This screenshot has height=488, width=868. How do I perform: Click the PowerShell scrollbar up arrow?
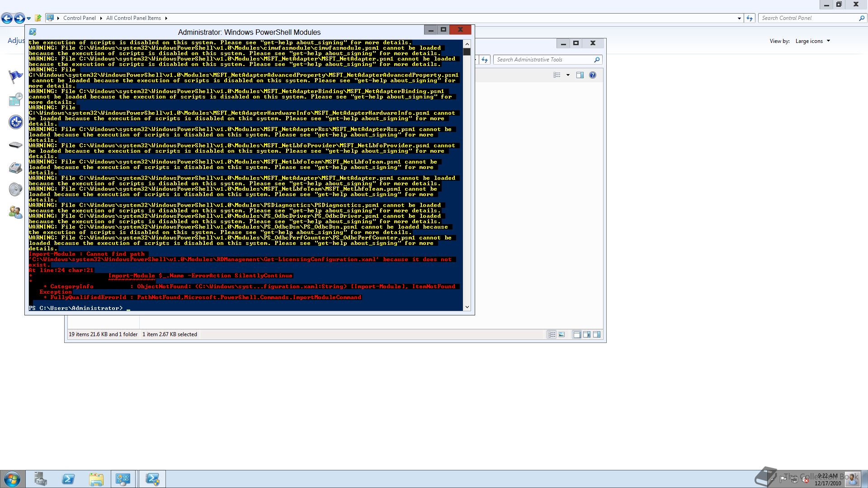[467, 44]
